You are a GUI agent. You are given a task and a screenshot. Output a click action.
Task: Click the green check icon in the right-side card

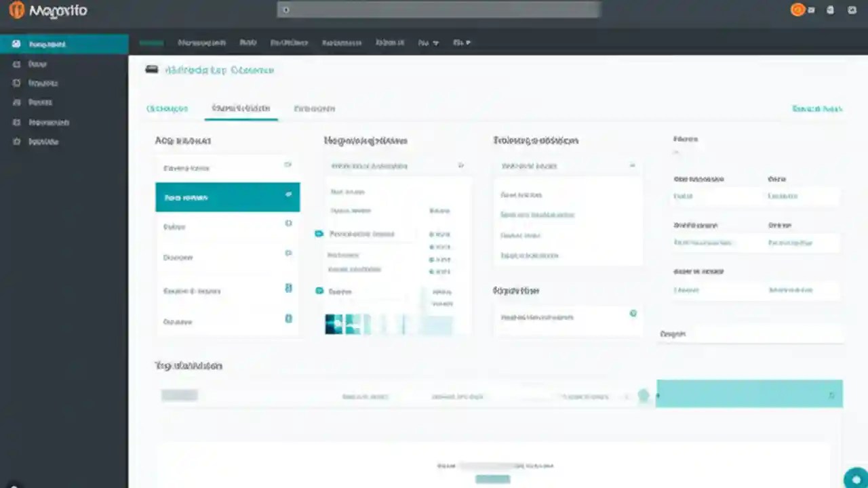coord(633,313)
